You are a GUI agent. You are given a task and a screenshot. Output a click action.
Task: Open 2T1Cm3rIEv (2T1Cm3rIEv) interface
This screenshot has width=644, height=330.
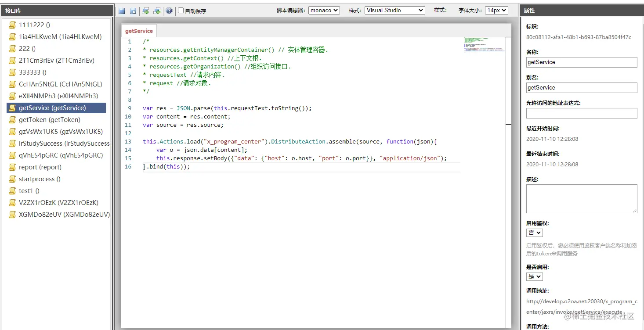[x=57, y=61]
